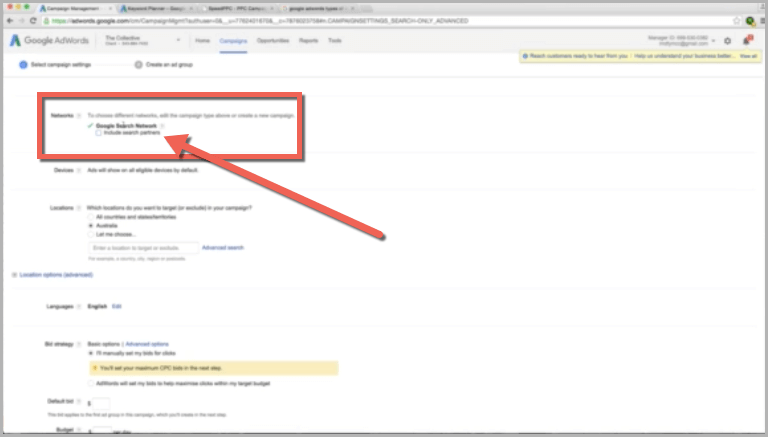The height and width of the screenshot is (437, 768).
Task: Click the help icon next to Google Search Network
Action: click(162, 126)
